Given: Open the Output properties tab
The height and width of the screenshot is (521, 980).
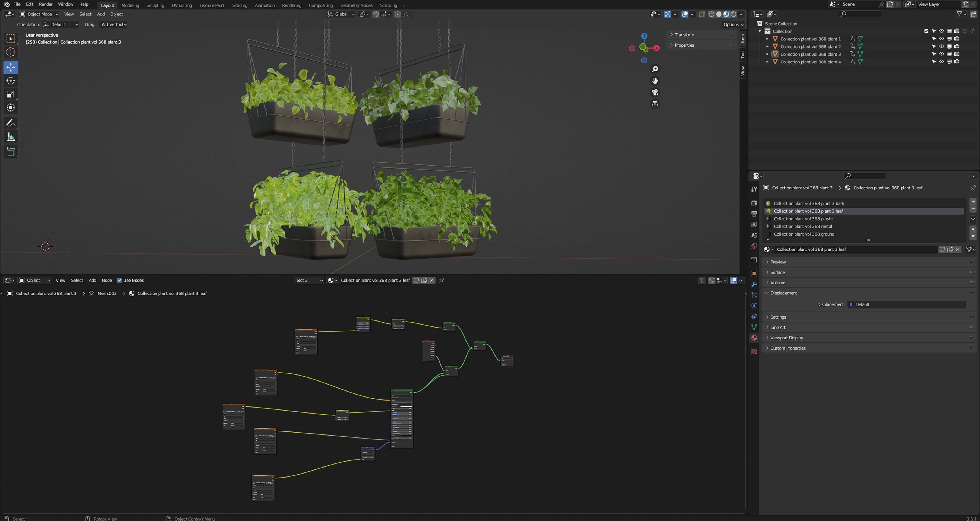Looking at the screenshot, I should (754, 214).
